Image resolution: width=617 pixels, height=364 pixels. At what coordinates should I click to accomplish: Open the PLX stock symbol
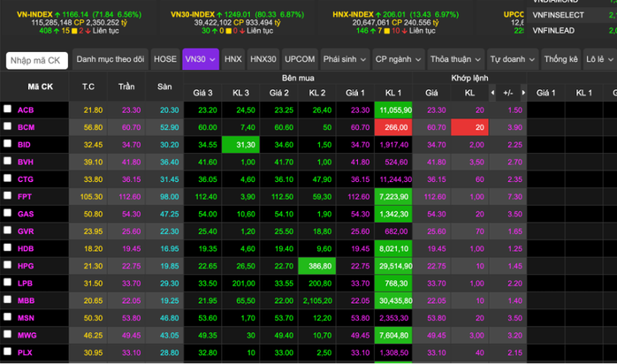click(x=25, y=353)
